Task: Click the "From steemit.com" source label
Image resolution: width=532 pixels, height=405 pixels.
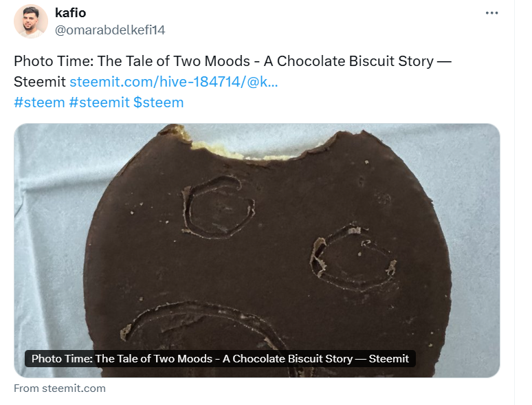Action: 60,388
